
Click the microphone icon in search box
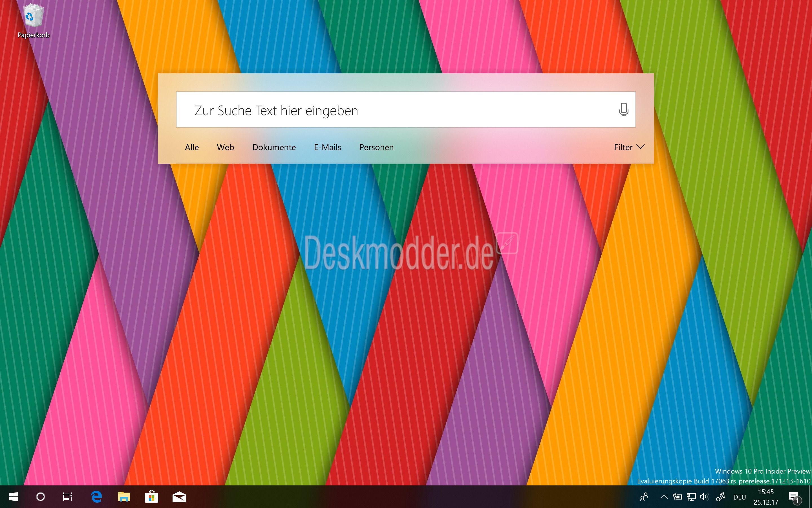pos(623,110)
